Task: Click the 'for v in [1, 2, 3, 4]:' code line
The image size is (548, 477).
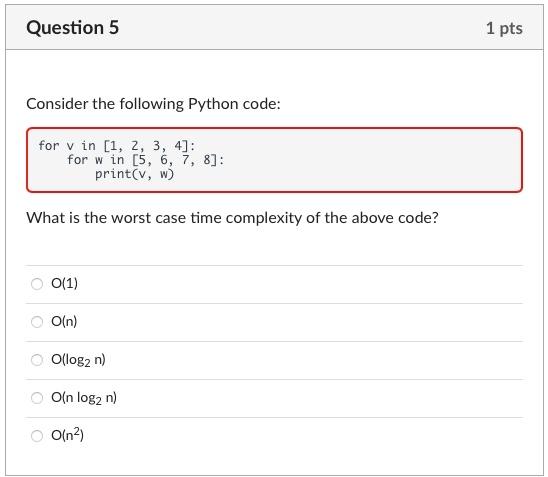Action: (x=117, y=145)
